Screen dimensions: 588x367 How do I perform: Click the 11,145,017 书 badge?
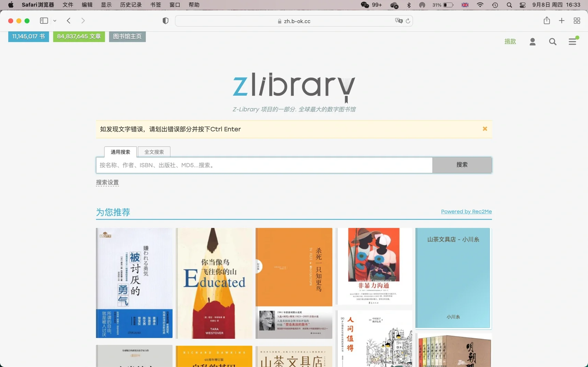(29, 36)
